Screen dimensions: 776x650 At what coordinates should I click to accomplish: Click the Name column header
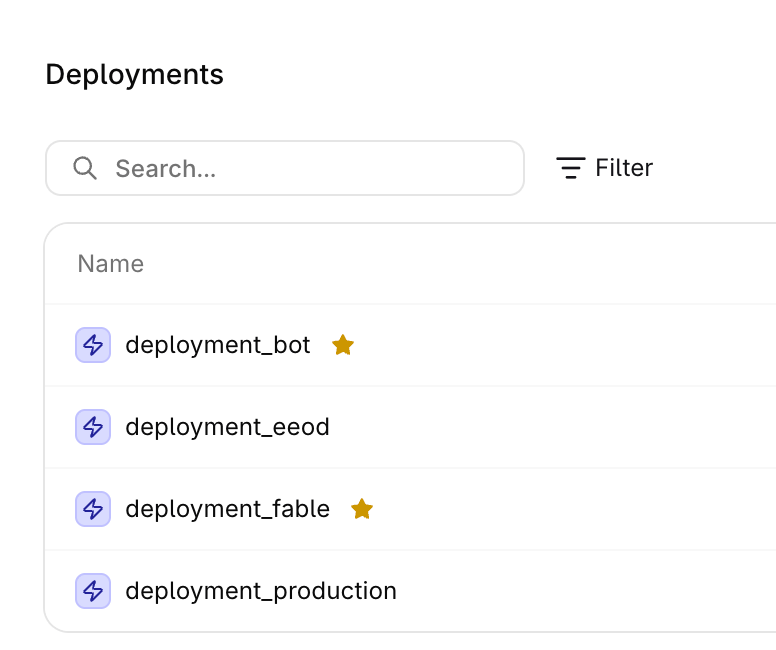pos(111,263)
